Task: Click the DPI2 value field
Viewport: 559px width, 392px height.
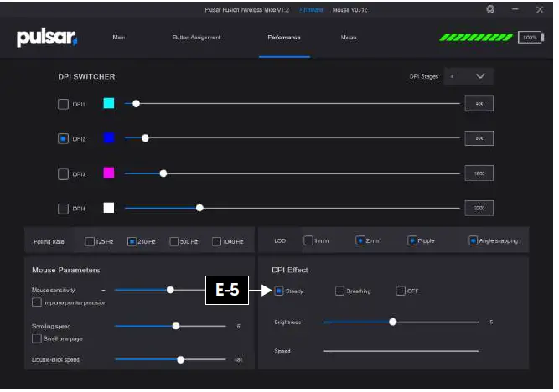Action: (x=479, y=138)
